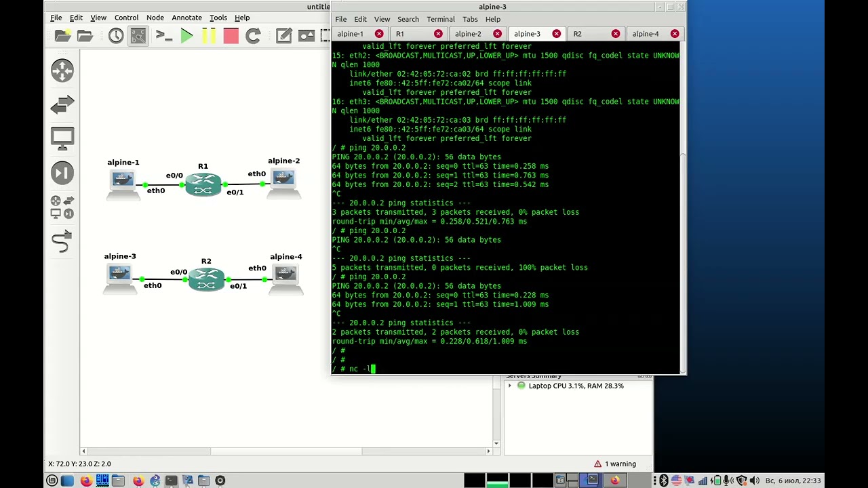Select router R2 on the topology

point(206,279)
